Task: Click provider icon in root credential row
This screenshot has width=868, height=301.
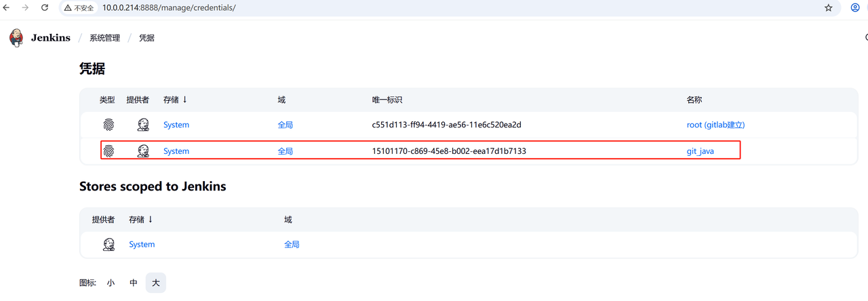Action: click(143, 125)
